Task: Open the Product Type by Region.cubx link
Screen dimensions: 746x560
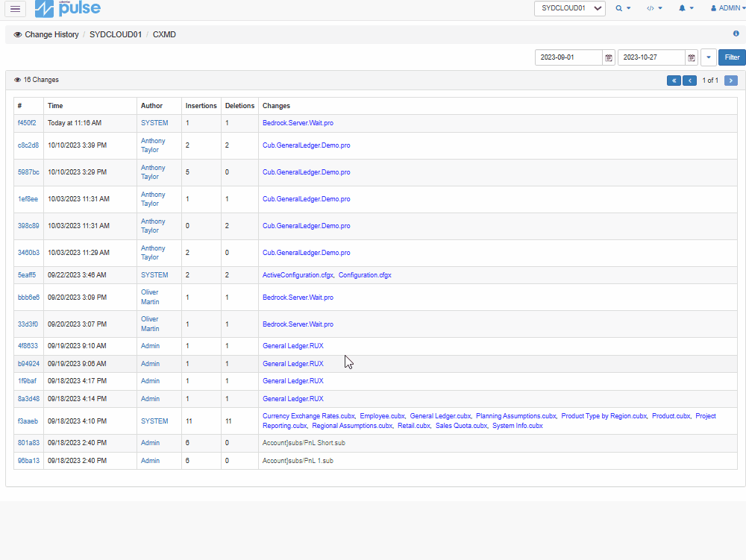Action: coord(604,416)
